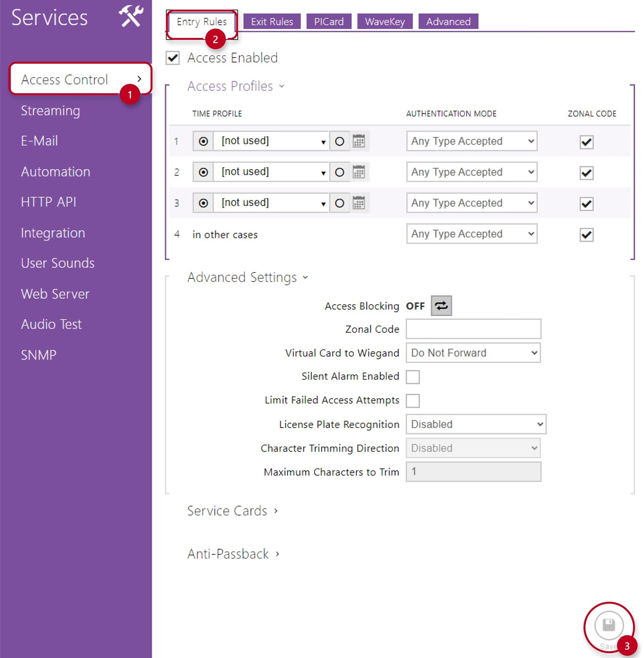Enable Silent Alarm Enabled checkbox
644x658 pixels.
point(413,377)
